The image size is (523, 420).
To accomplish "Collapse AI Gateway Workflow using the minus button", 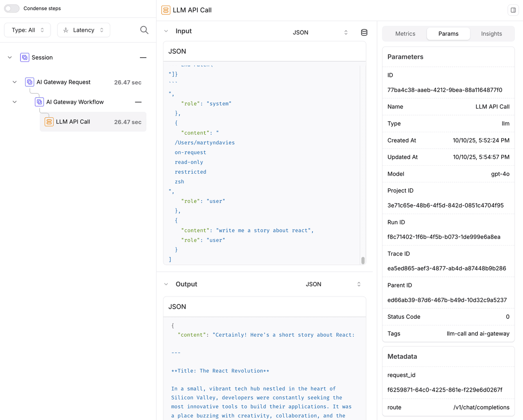I will click(x=138, y=102).
